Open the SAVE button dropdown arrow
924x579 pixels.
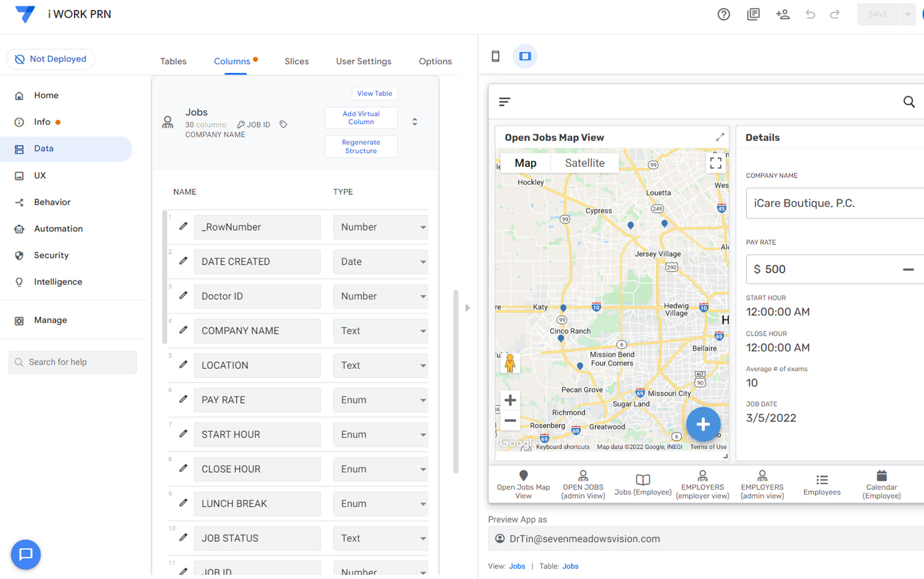pos(907,14)
